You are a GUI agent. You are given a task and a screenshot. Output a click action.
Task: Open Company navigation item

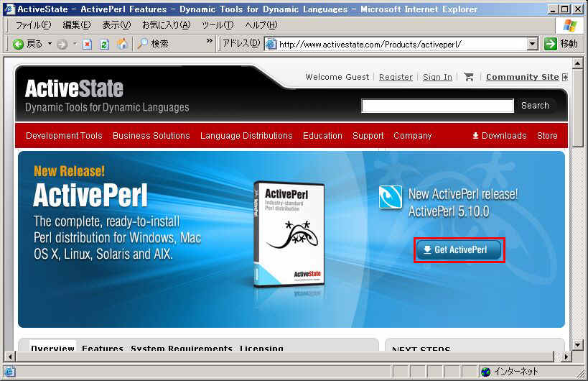point(413,136)
